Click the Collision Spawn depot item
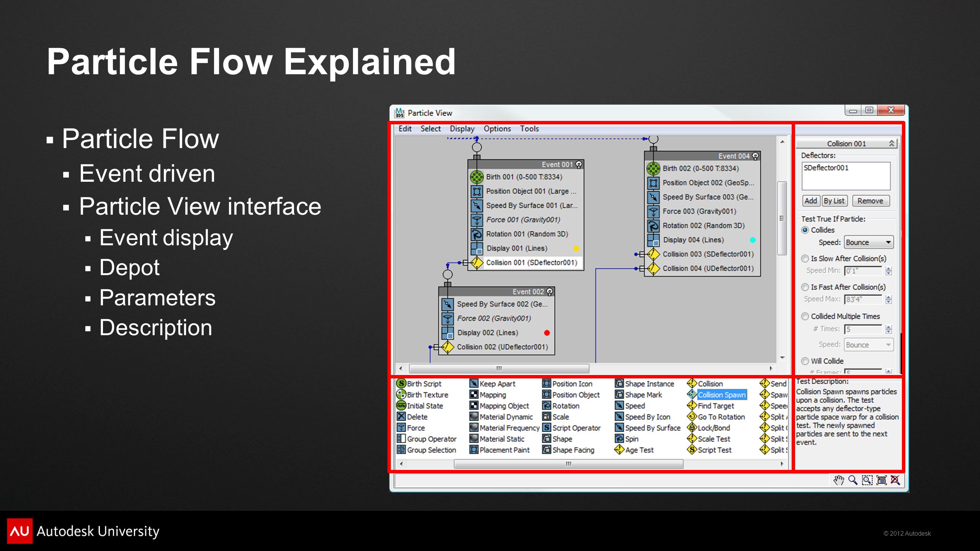This screenshot has height=551, width=980. [x=717, y=395]
